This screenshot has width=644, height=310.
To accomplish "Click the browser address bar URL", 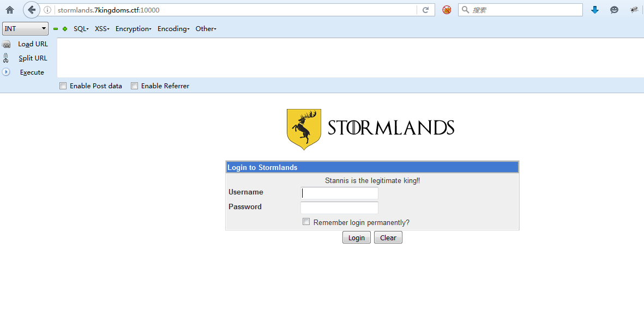I will pyautogui.click(x=109, y=10).
